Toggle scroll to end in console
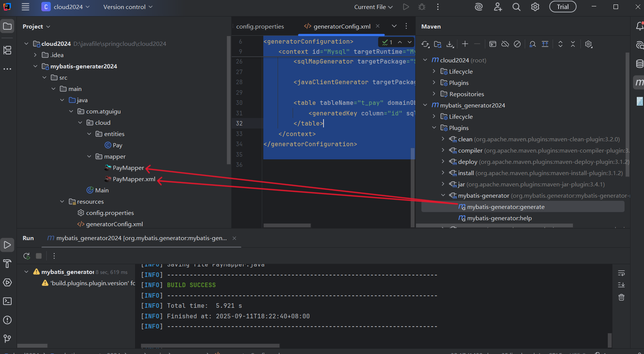The height and width of the screenshot is (354, 644). click(621, 285)
